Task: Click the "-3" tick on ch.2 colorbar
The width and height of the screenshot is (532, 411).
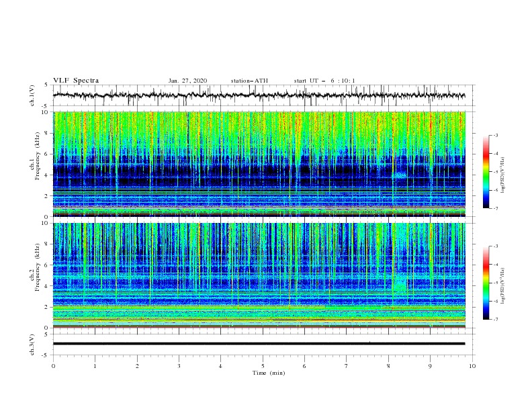Action: tap(495, 246)
